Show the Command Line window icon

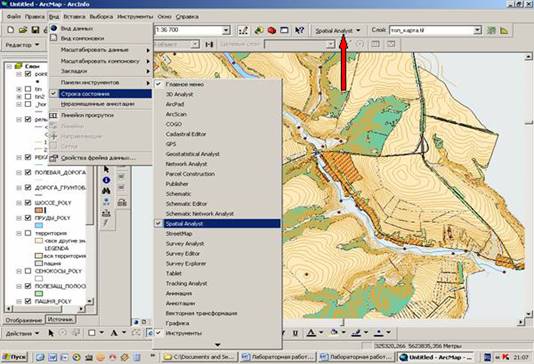[x=284, y=30]
